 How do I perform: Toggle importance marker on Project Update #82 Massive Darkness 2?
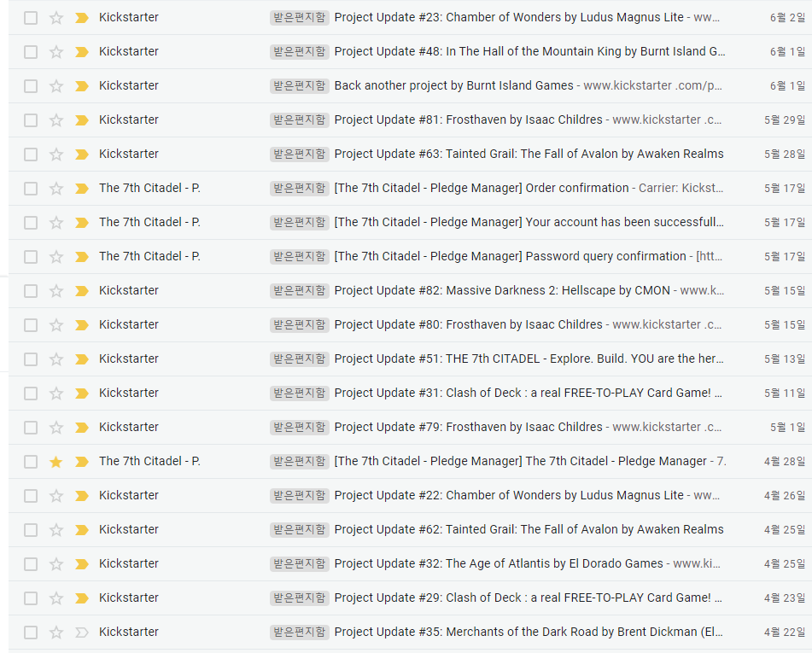[x=82, y=292]
